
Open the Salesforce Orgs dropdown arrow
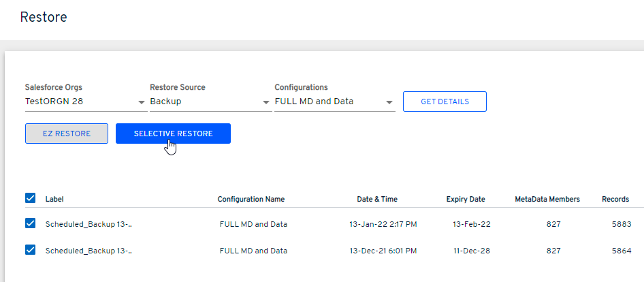(x=142, y=102)
